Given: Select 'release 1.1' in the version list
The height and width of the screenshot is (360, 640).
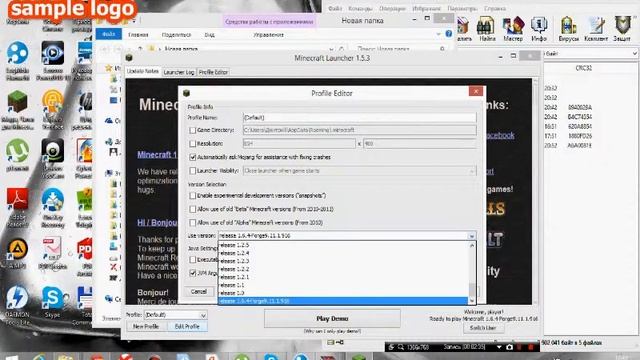Looking at the screenshot, I should coord(344,285).
